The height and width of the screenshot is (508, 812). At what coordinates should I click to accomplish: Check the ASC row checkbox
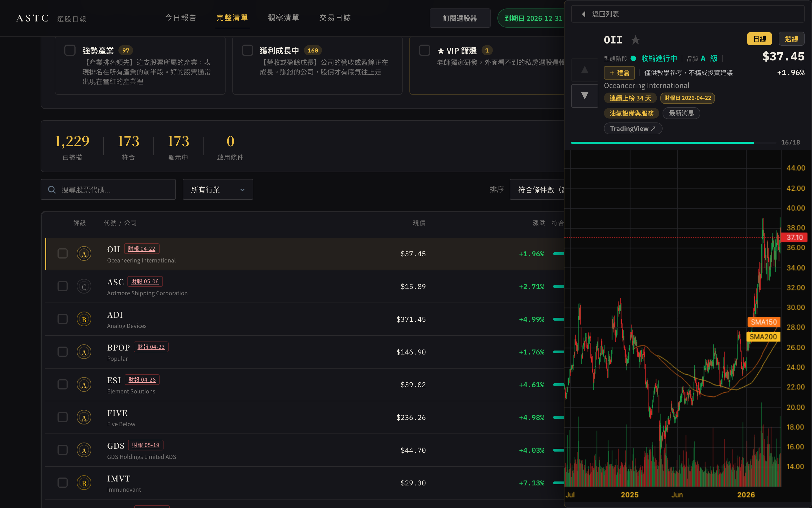pyautogui.click(x=62, y=286)
